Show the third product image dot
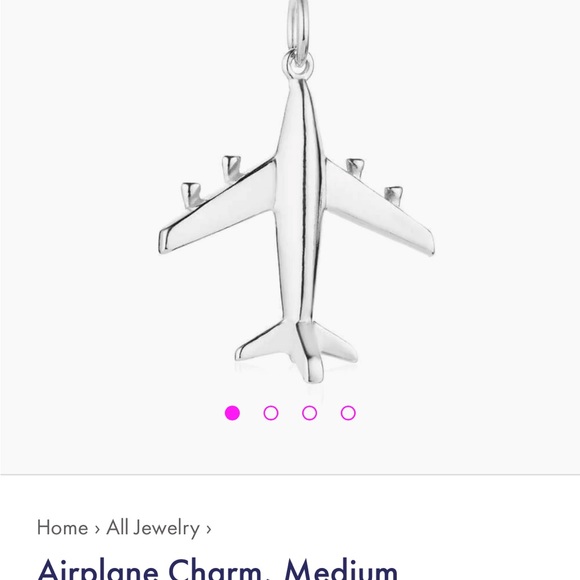The image size is (580, 580). click(309, 413)
